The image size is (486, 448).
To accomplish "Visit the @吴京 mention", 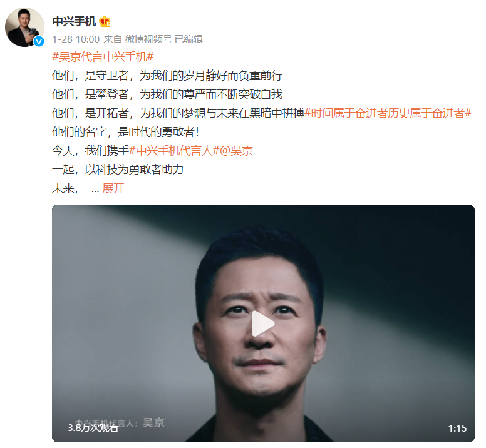I will (237, 151).
